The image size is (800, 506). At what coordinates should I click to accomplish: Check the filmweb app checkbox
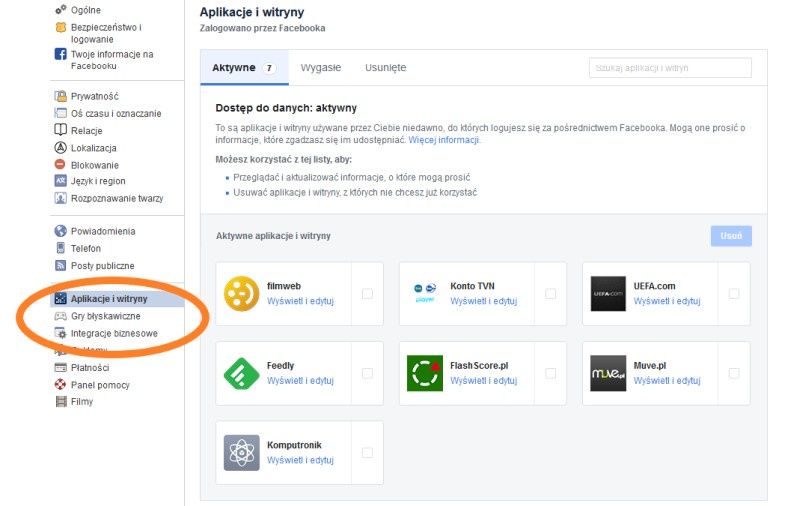pyautogui.click(x=367, y=293)
